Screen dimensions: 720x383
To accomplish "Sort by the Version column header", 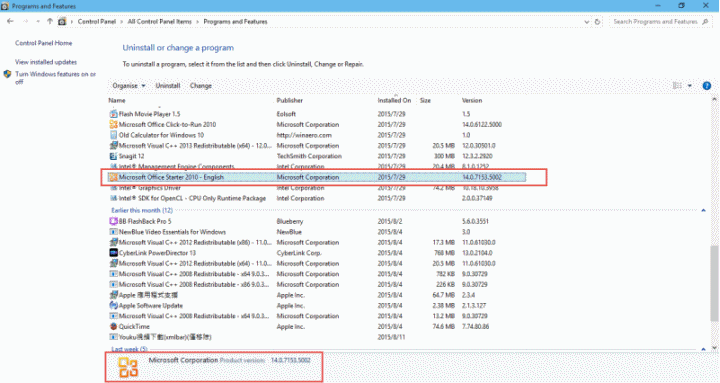I will click(x=472, y=101).
